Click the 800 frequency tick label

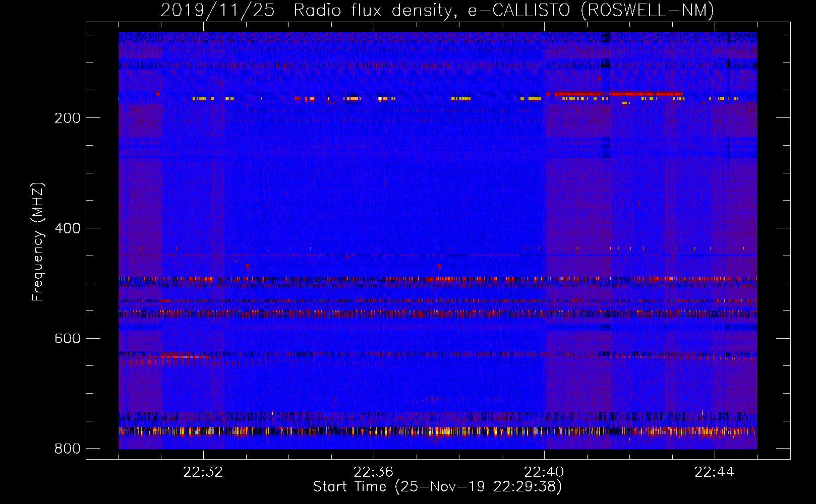pos(68,449)
